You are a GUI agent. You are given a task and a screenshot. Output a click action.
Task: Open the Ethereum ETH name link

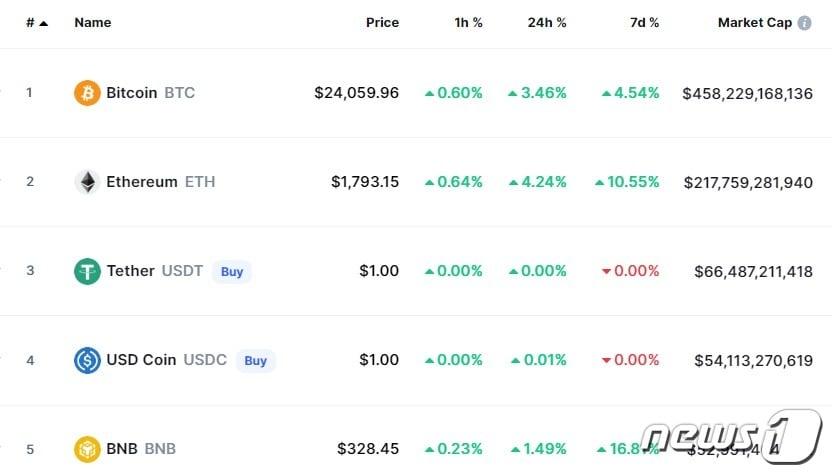pyautogui.click(x=160, y=182)
